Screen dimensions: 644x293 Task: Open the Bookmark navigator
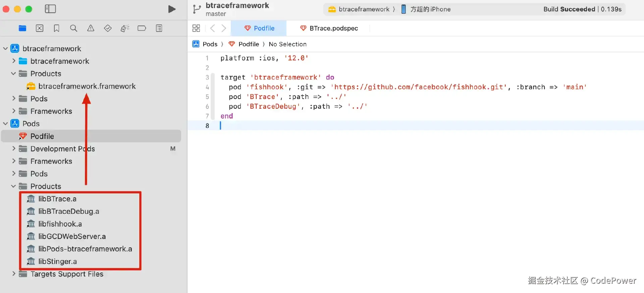click(56, 29)
